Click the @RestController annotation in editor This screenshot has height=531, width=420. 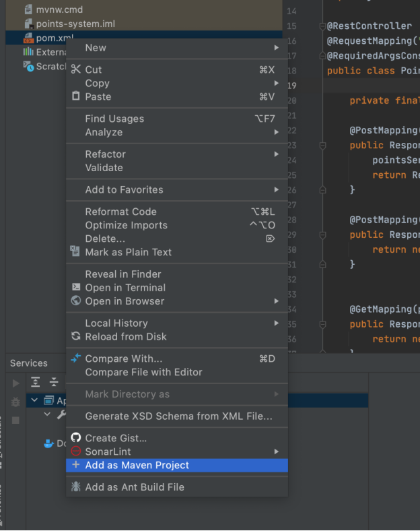click(x=370, y=26)
